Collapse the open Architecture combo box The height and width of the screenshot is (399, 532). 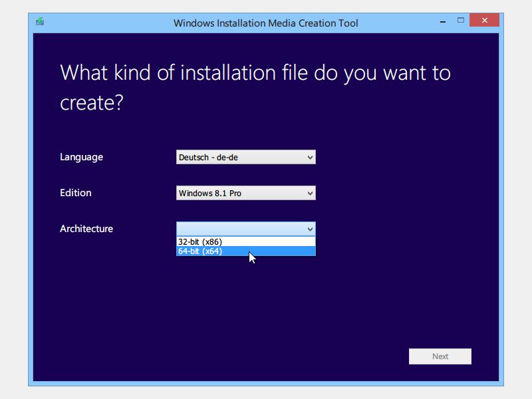point(245,229)
